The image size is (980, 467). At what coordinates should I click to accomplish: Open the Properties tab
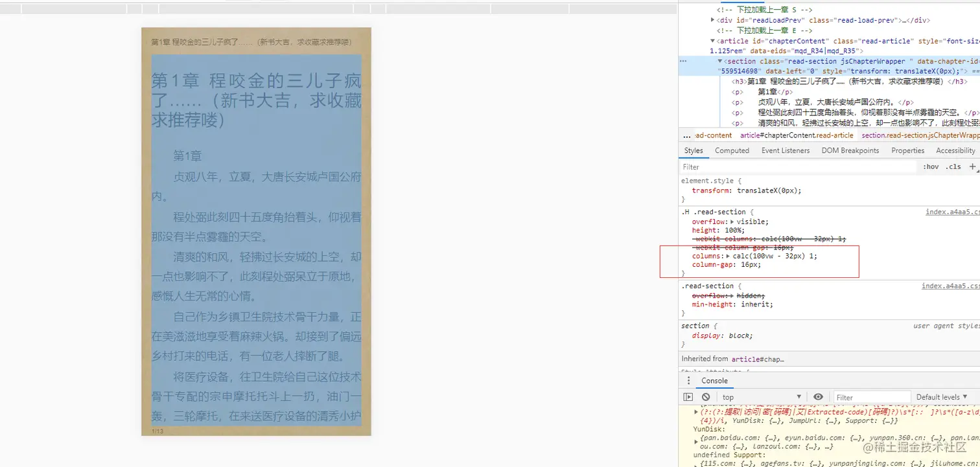(907, 150)
